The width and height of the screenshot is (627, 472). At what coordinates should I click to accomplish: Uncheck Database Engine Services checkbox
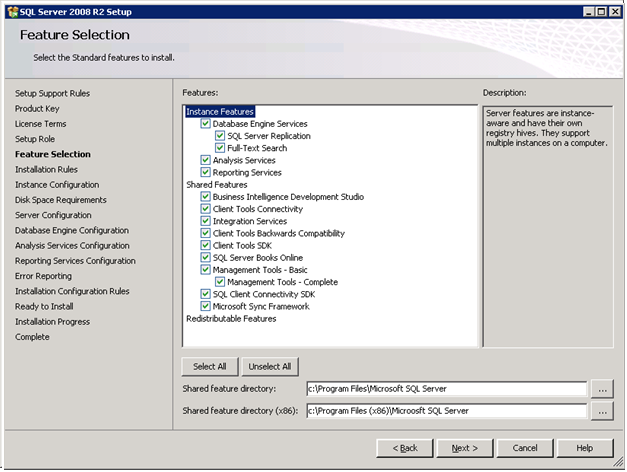(x=205, y=124)
